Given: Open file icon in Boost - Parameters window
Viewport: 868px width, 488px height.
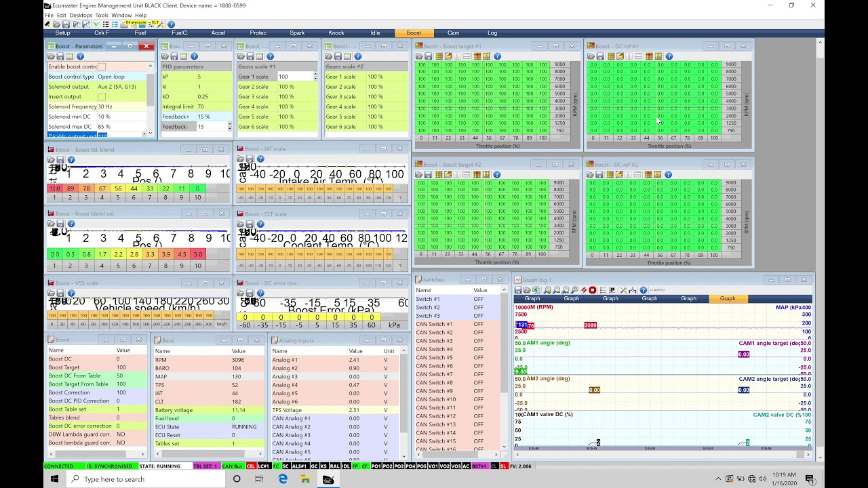Looking at the screenshot, I should 51,56.
